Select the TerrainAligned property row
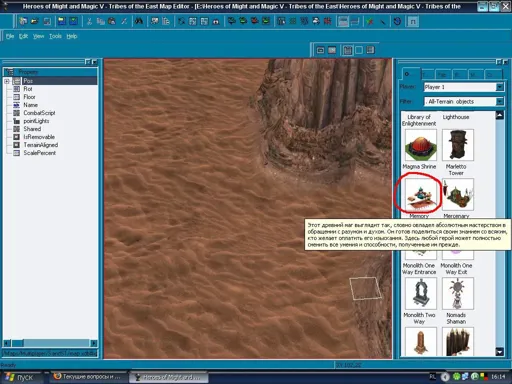The image size is (512, 384). 50,145
